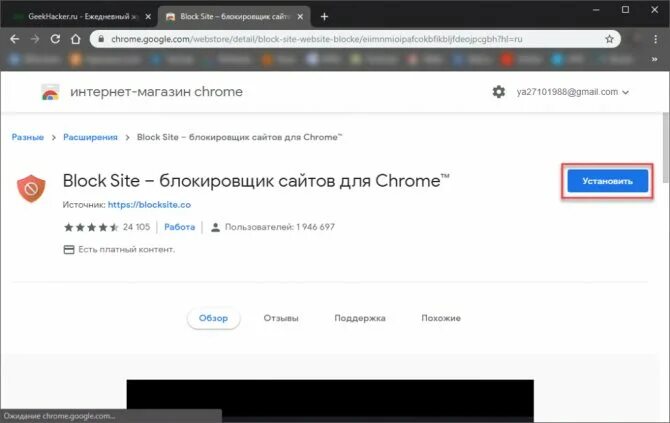Switch to Отзывы tab
Image resolution: width=670 pixels, height=423 pixels.
click(281, 318)
